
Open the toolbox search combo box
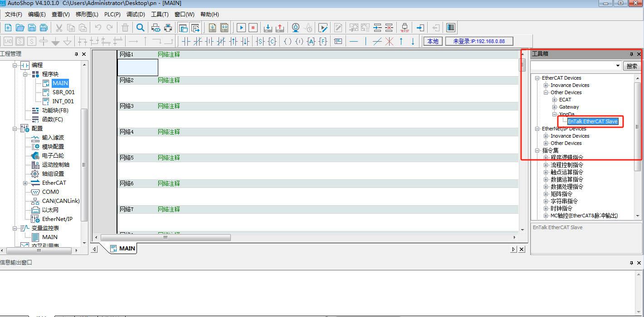click(x=618, y=66)
